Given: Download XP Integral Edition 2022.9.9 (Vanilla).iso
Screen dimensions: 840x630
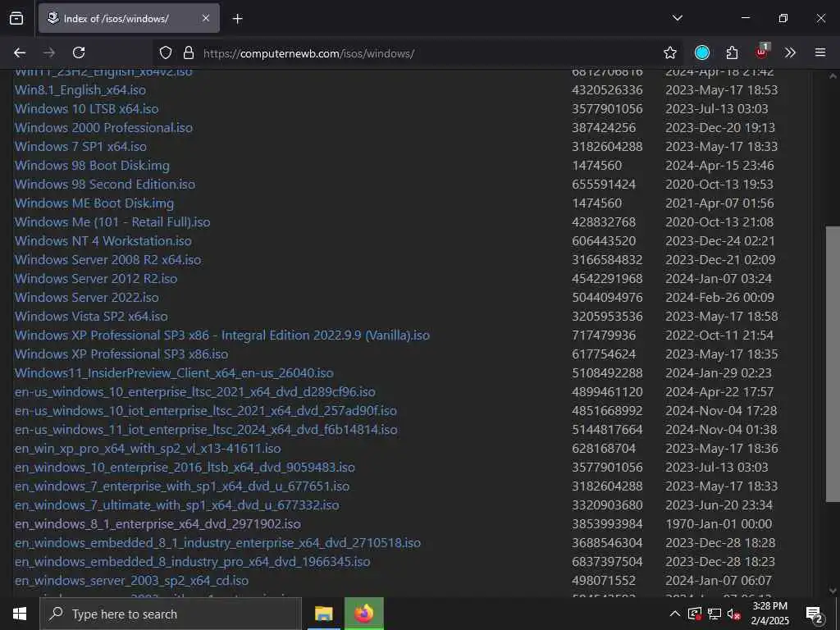Looking at the screenshot, I should tap(222, 336).
